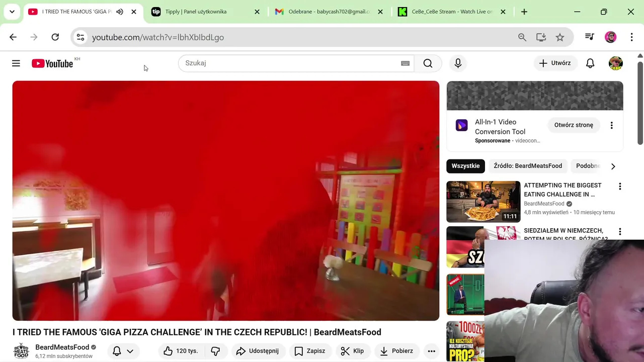View site information icon in address bar
The image size is (644, 362).
pos(80,37)
